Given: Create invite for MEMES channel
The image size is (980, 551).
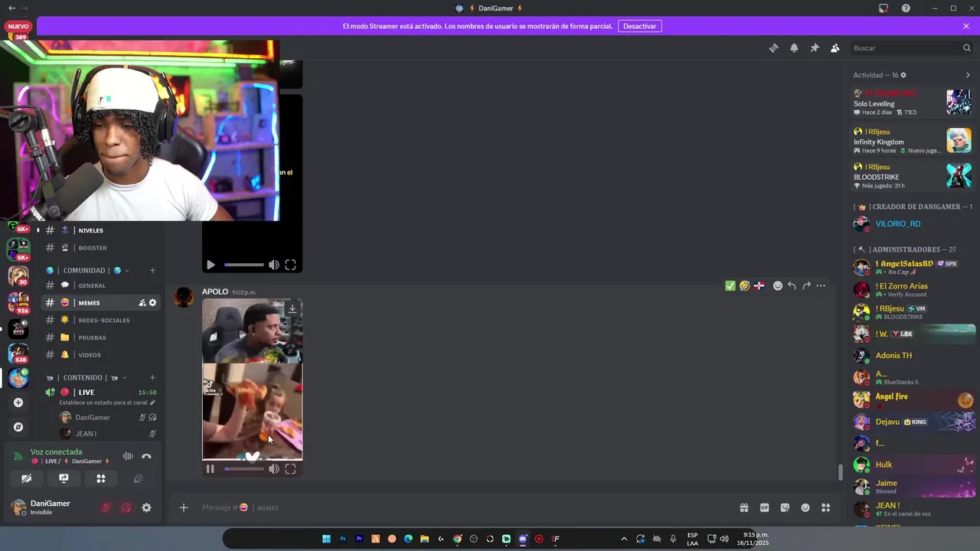Looking at the screenshot, I should [x=142, y=303].
